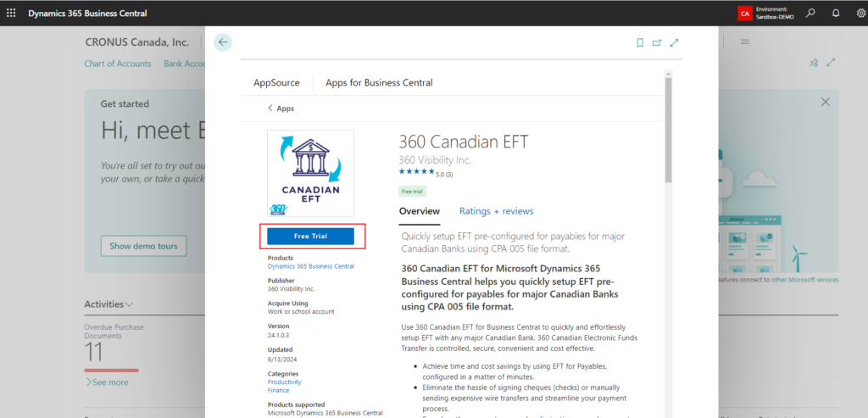Click Work or school account text
The image size is (868, 418).
coord(301,312)
